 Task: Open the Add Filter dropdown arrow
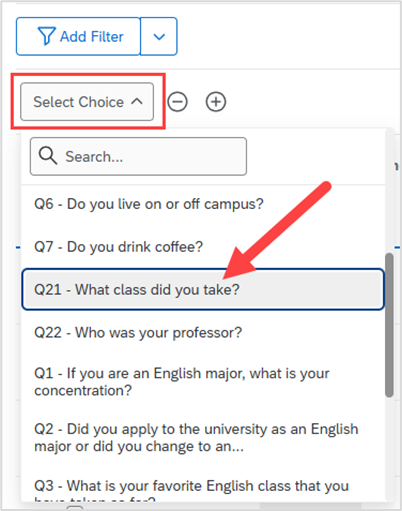click(159, 36)
